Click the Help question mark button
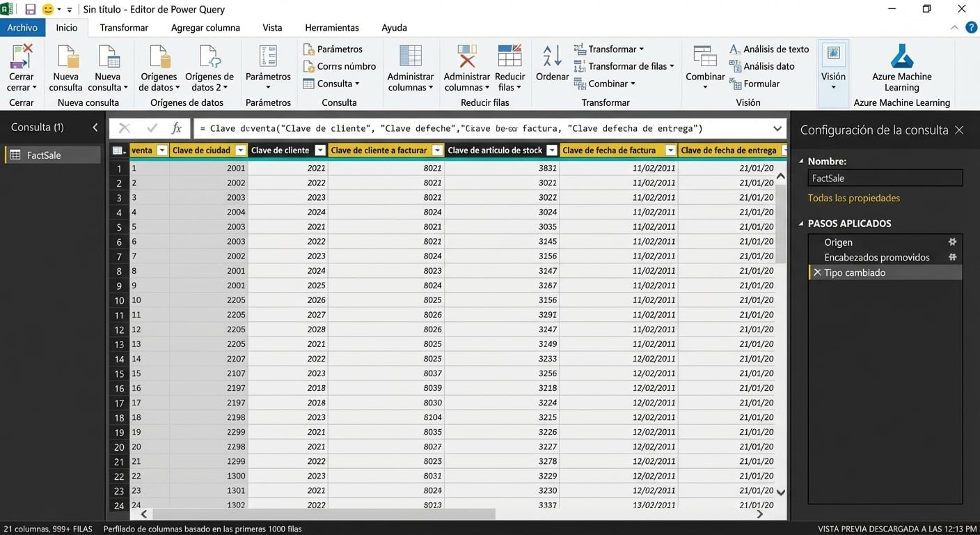 (972, 28)
